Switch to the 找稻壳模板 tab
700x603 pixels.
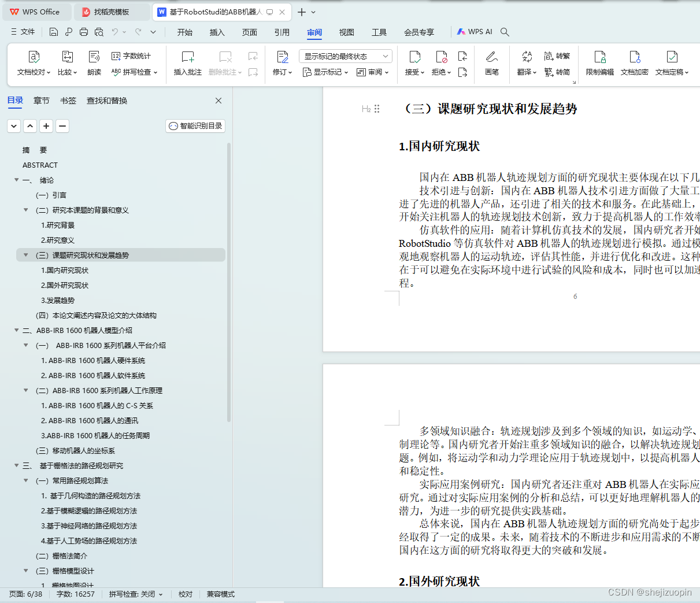112,12
